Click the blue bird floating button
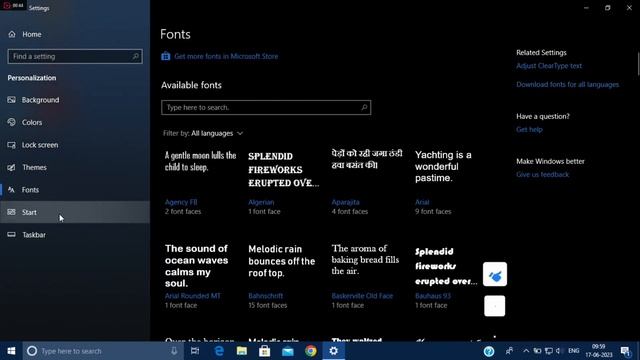 point(495,274)
